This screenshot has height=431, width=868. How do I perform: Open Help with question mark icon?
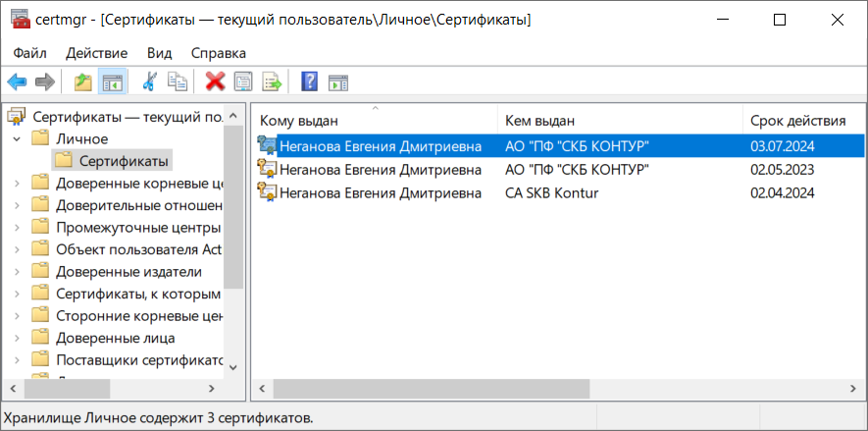pyautogui.click(x=310, y=82)
